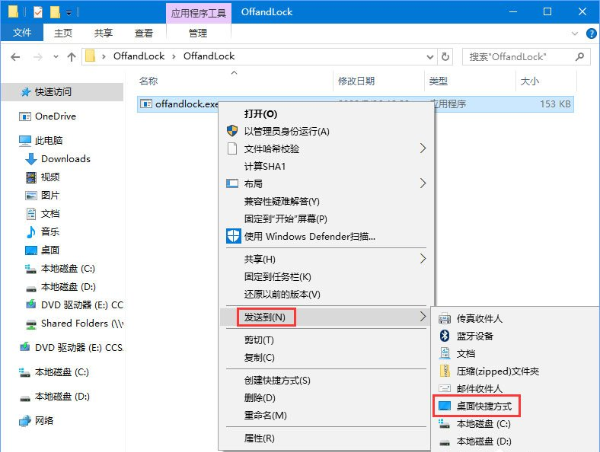Screen dimensions: 600x452
Task: Choose 打开(O) in context menu
Action: point(326,114)
